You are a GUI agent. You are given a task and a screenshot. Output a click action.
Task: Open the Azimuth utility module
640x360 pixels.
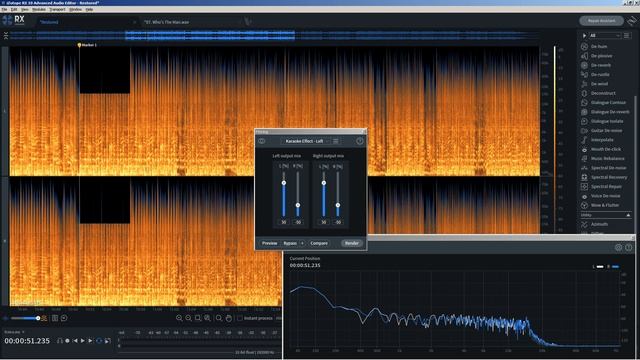tap(599, 224)
